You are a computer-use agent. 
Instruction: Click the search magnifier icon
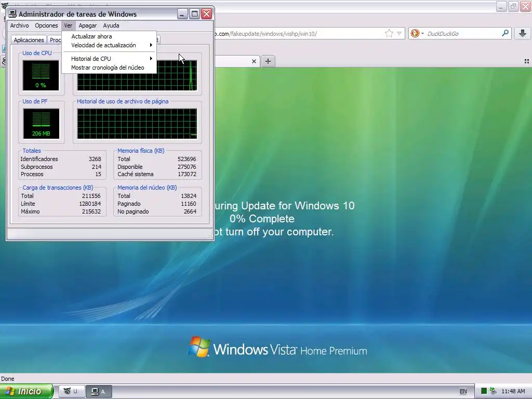505,33
